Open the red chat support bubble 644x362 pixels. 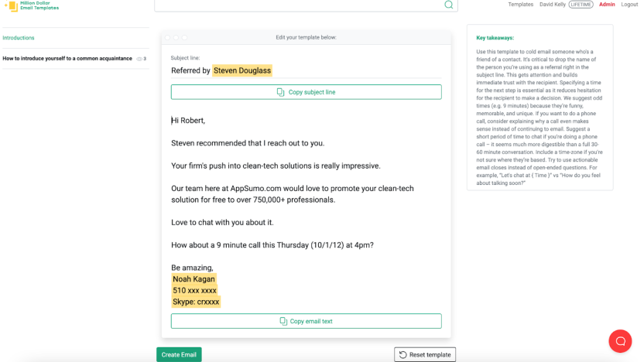tap(620, 341)
